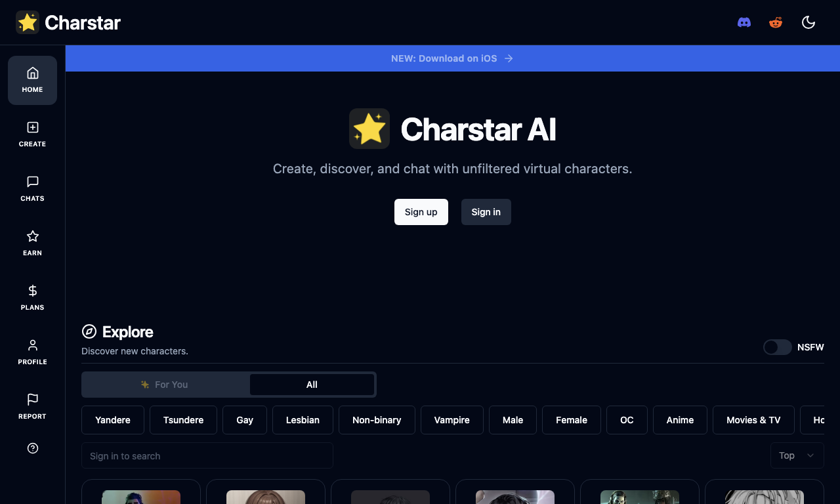Open Report flag in the sidebar
Screen dimensions: 840x504
point(32,407)
